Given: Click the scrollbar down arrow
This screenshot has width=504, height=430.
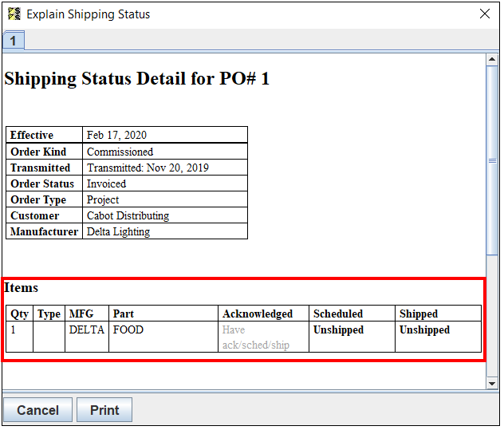Looking at the screenshot, I should click(492, 384).
